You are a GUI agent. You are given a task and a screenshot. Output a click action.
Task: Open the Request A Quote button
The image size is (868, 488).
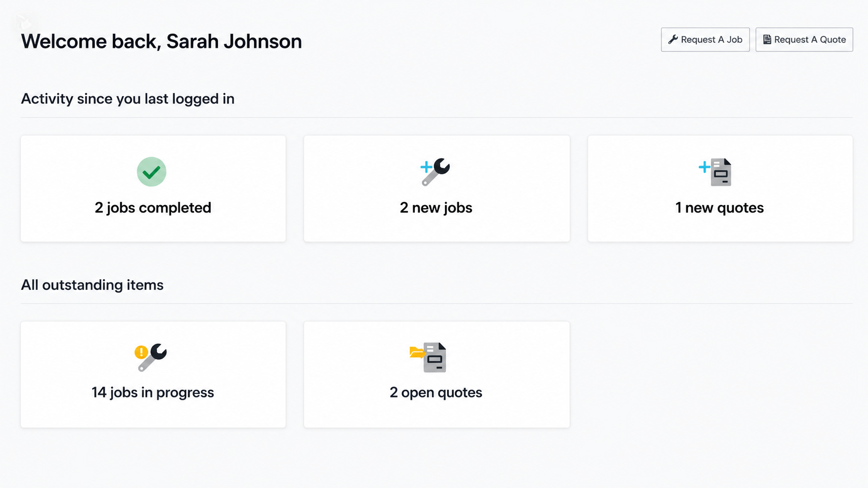pyautogui.click(x=804, y=39)
